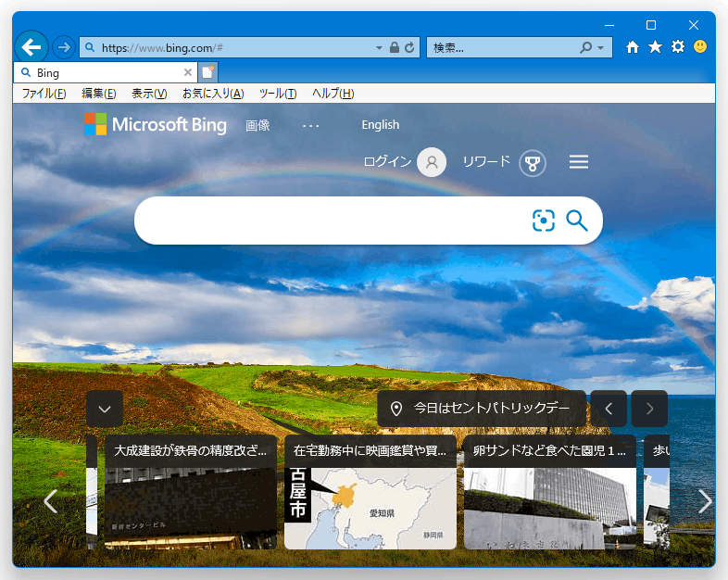Screen dimensions: 728x580
Task: Expand the three-dot more options
Action: tap(310, 126)
